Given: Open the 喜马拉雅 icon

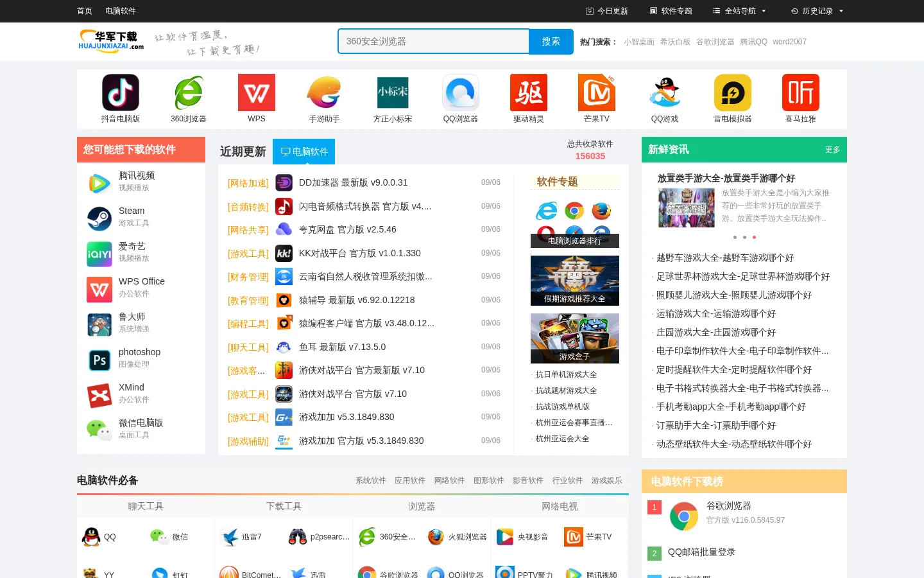Looking at the screenshot, I should click(x=801, y=92).
